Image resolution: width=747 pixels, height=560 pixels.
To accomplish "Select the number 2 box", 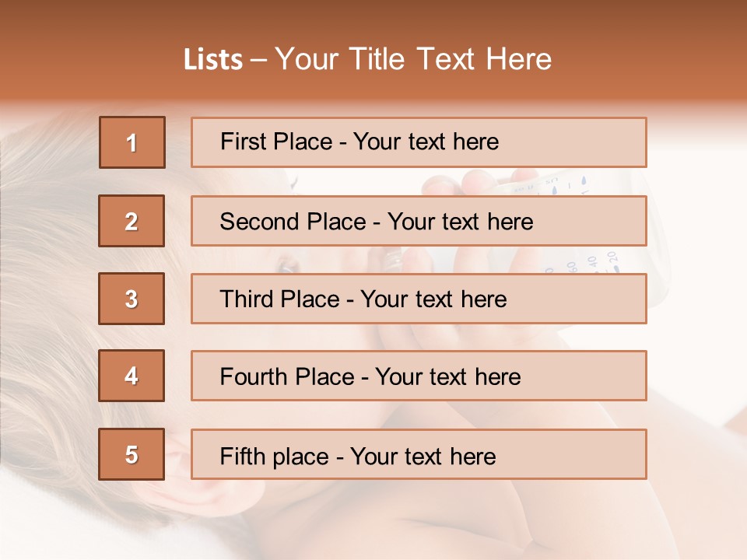I will (132, 221).
